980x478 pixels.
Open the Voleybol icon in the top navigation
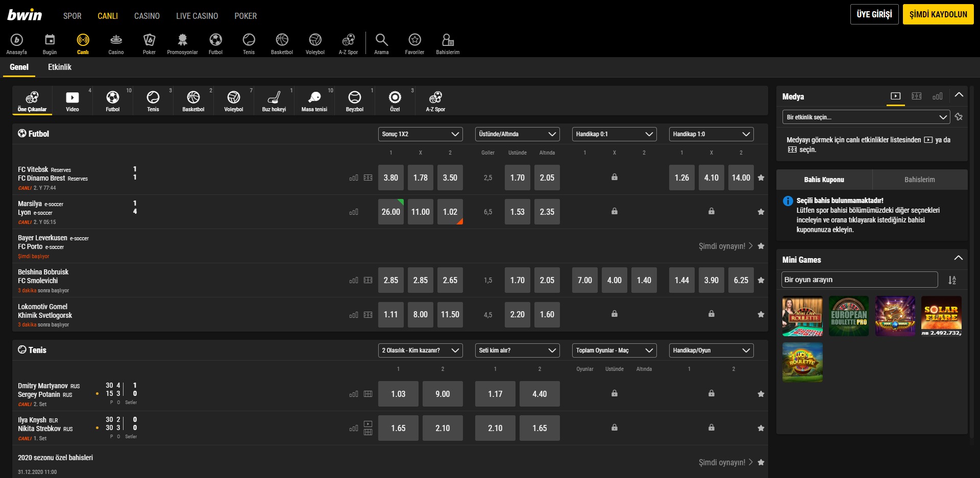tap(315, 44)
